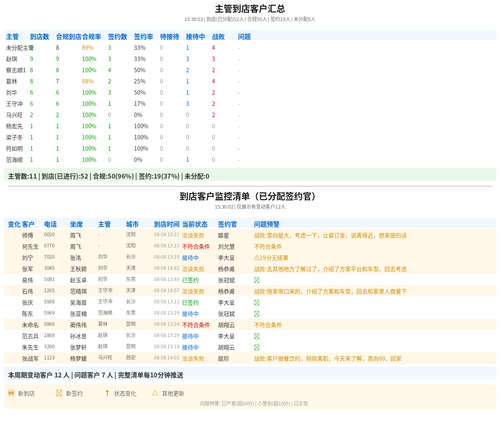This screenshot has height=426, width=500.
Task: Select the 王守冲 supervisor row name
Action: (14, 104)
